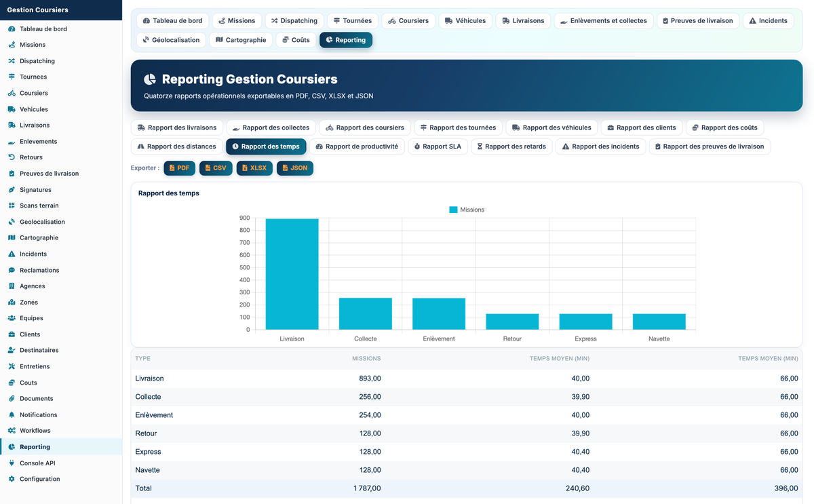Show Rapport des livraisons
The image size is (814, 504).
click(x=177, y=128)
